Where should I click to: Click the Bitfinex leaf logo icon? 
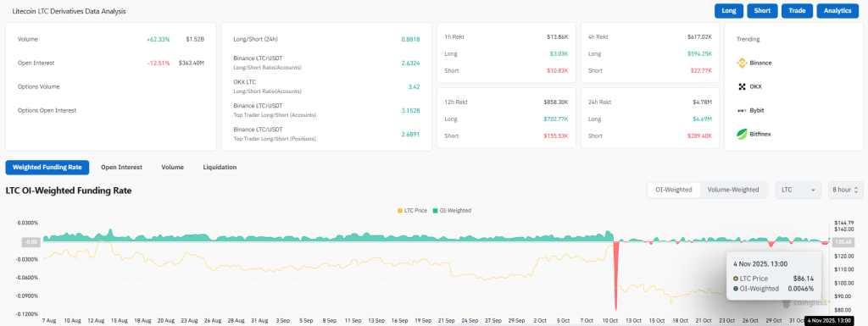(742, 134)
